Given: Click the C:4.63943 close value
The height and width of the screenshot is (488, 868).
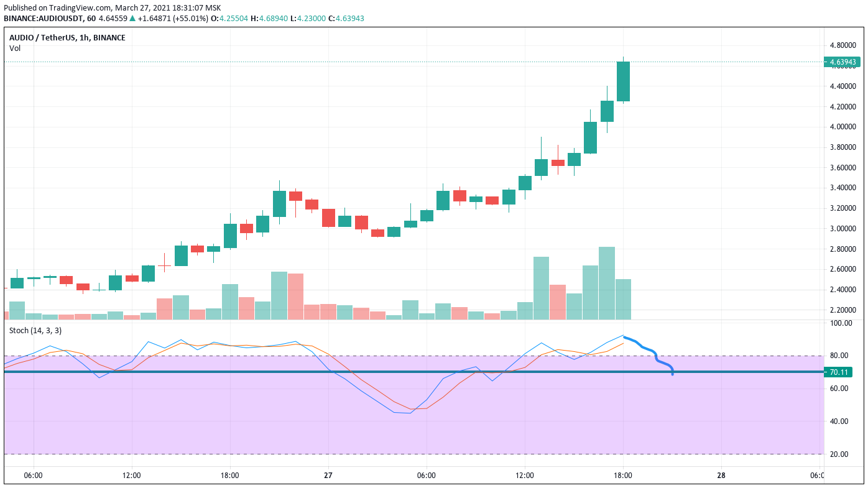Looking at the screenshot, I should [x=346, y=19].
